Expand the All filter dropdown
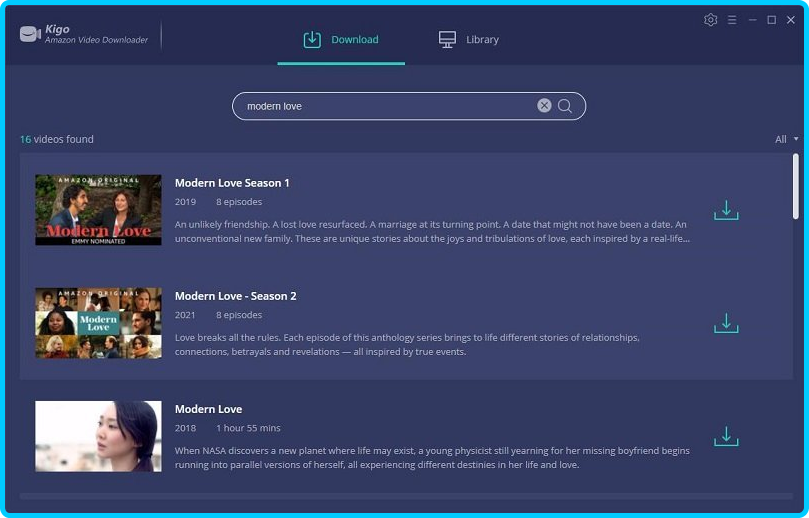 coord(786,139)
